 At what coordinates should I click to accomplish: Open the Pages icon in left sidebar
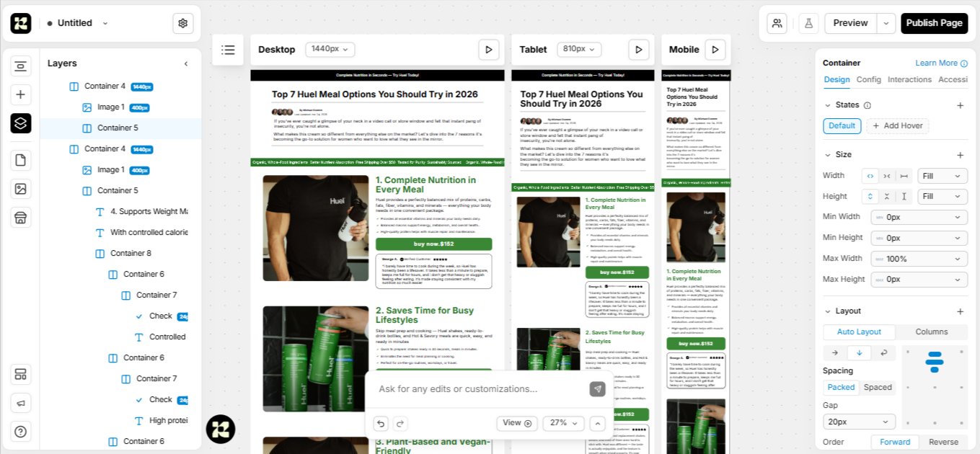point(21,160)
